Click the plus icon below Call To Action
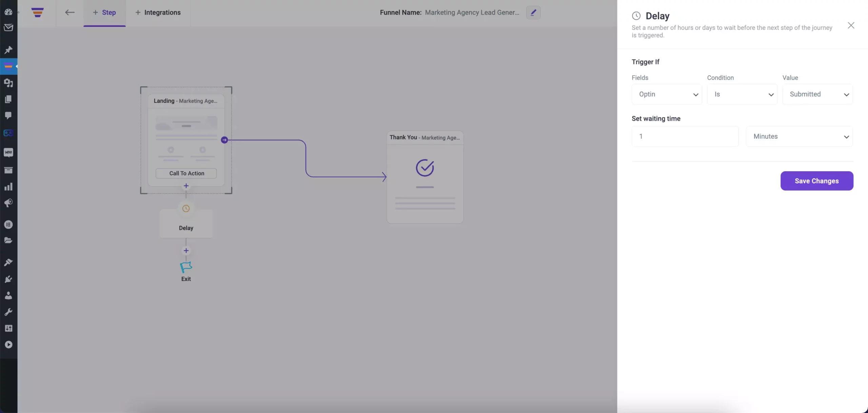The height and width of the screenshot is (413, 868). 186,185
